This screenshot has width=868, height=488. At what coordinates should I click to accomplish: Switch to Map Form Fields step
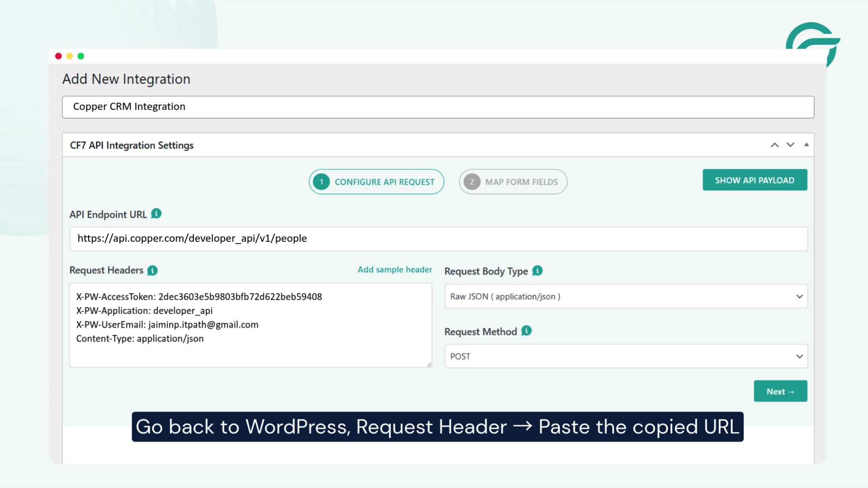pyautogui.click(x=513, y=182)
